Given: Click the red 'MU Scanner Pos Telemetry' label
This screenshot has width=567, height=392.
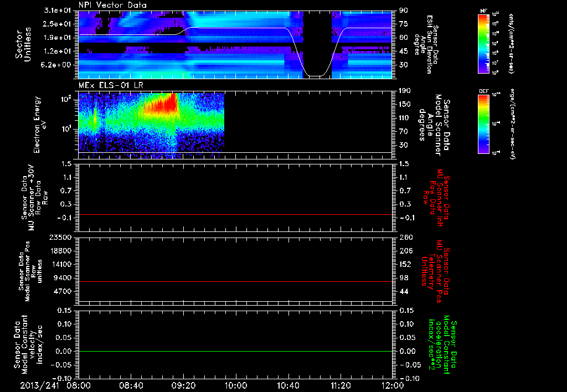Looking at the screenshot, I should 435,271.
